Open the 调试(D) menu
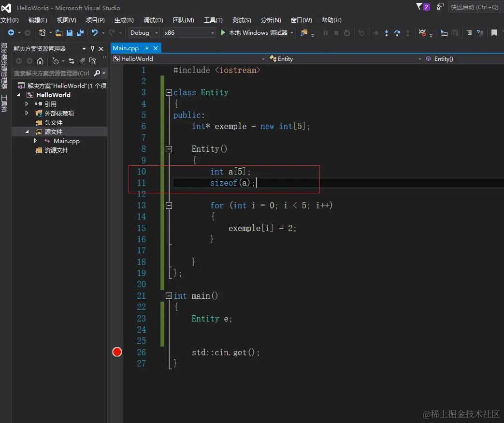Image resolution: width=504 pixels, height=423 pixels. click(x=153, y=20)
